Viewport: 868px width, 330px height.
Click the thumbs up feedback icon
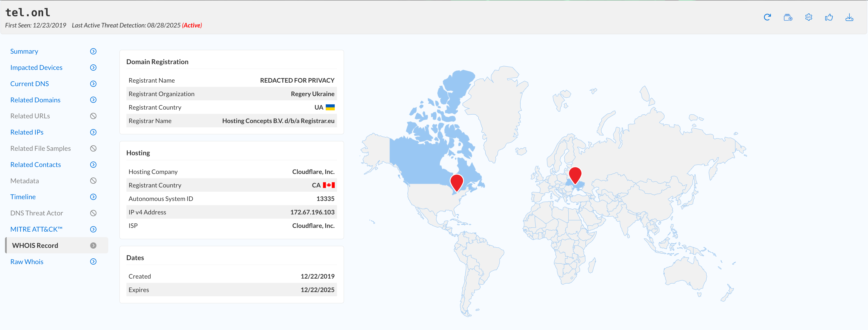(x=829, y=17)
